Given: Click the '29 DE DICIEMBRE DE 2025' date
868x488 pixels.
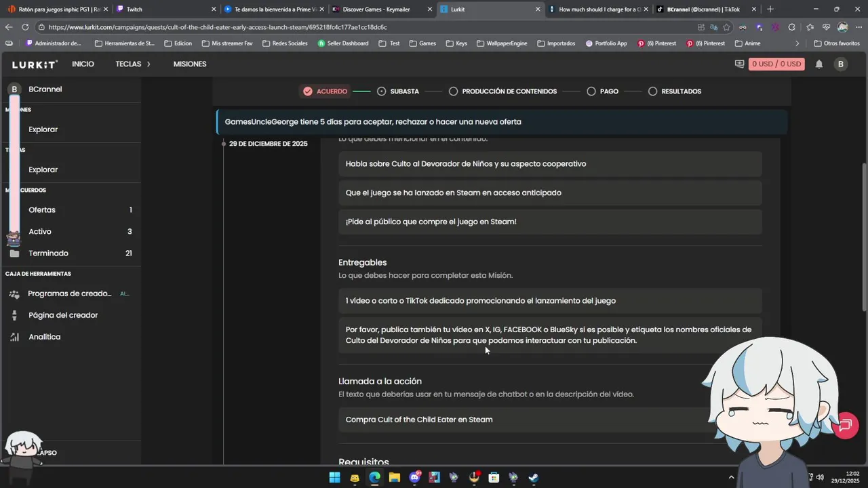Looking at the screenshot, I should (x=269, y=144).
